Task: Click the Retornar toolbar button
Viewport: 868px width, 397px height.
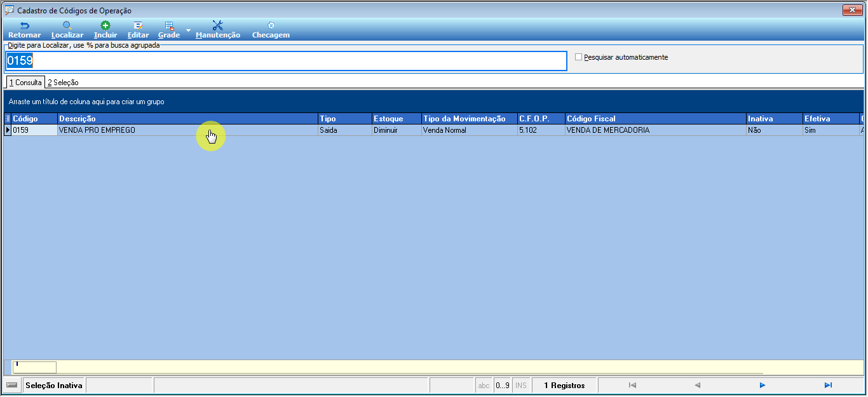Action: click(x=24, y=30)
